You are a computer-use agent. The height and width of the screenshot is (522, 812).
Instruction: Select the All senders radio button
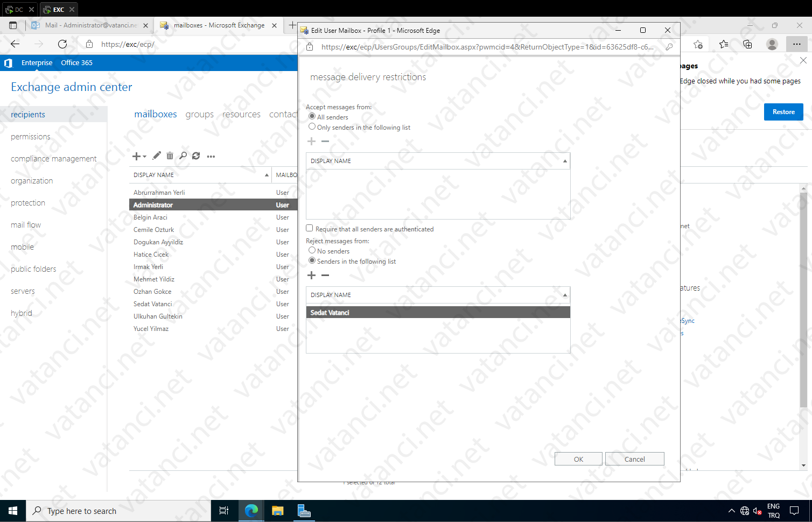click(312, 116)
